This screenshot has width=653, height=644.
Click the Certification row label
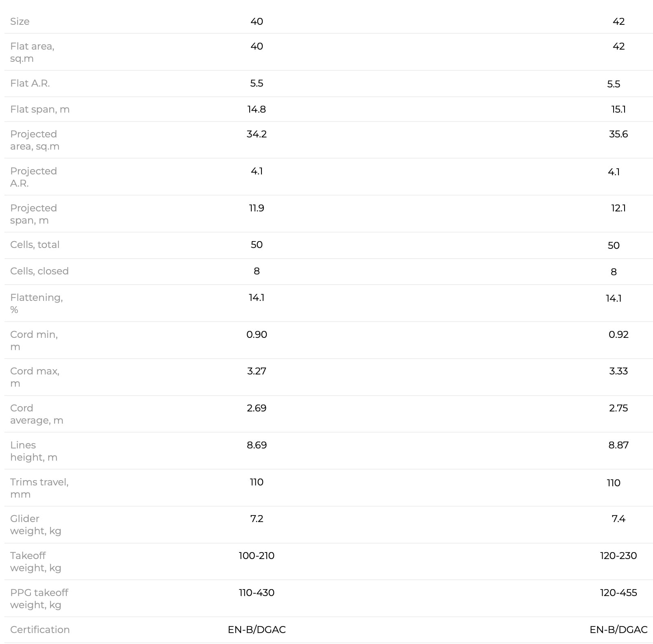coord(40,630)
